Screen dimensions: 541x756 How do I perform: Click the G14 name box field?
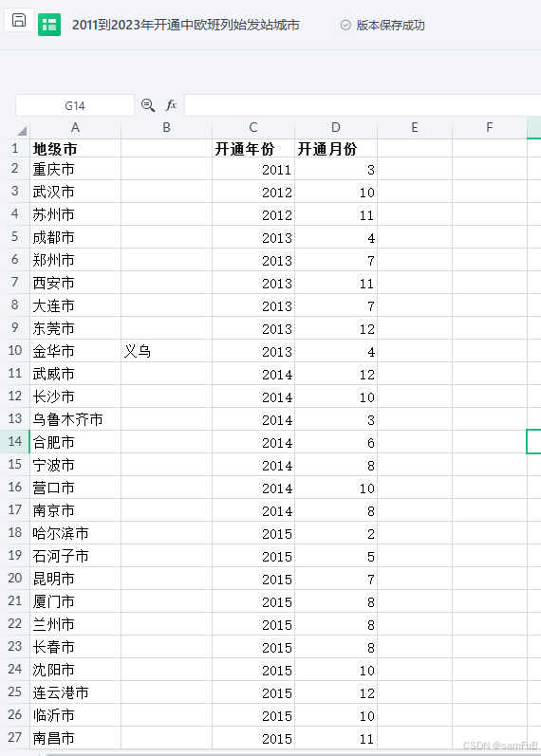[x=75, y=105]
